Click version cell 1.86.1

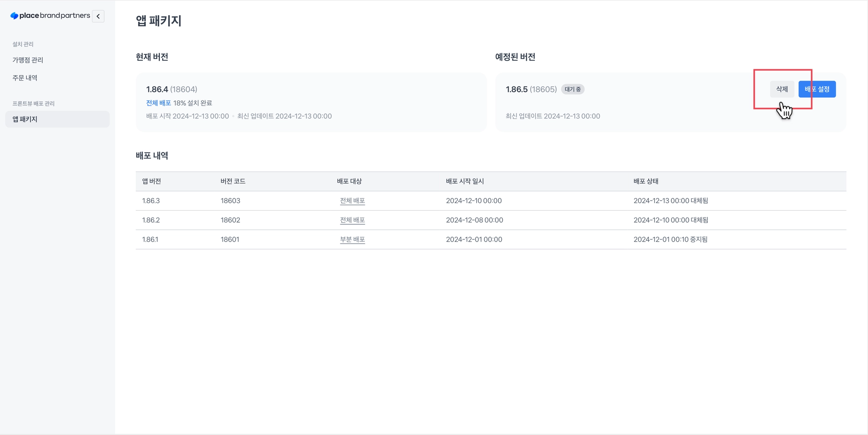click(x=150, y=240)
